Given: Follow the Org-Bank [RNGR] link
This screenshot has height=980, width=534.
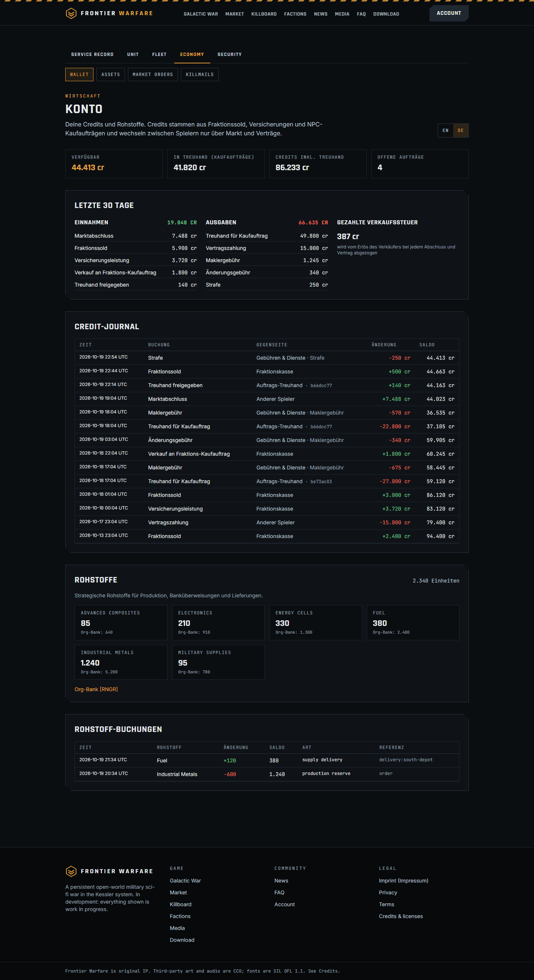Looking at the screenshot, I should point(96,689).
